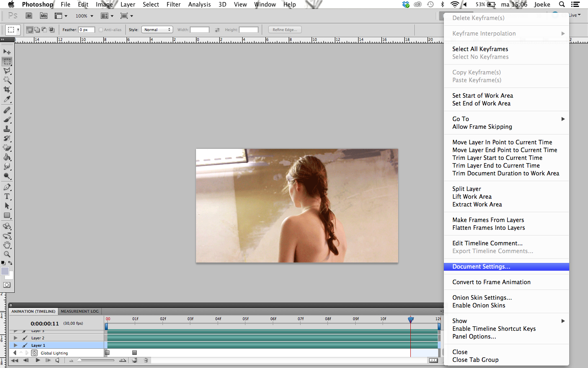
Task: Choose Intersect with selection mode
Action: pos(51,30)
